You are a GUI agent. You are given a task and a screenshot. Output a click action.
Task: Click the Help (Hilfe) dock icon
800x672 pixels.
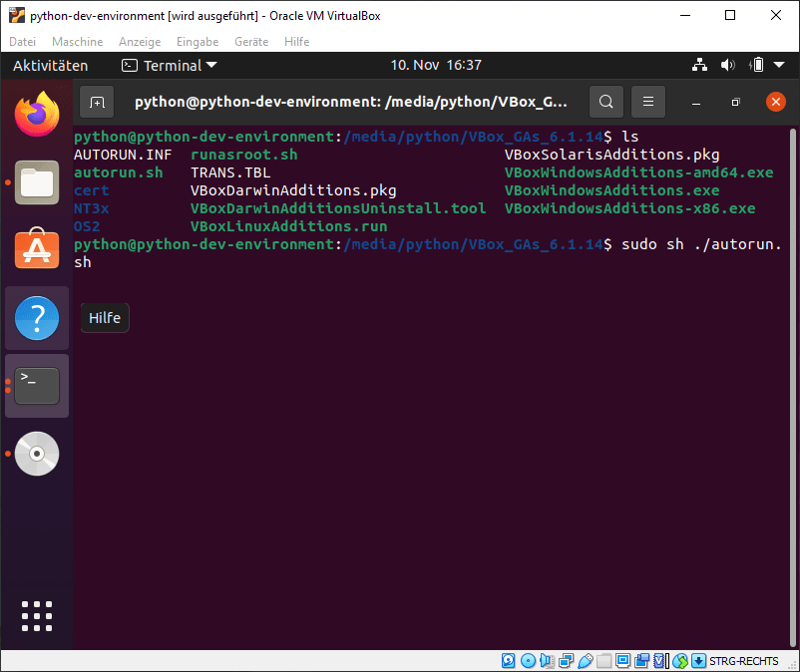37,319
